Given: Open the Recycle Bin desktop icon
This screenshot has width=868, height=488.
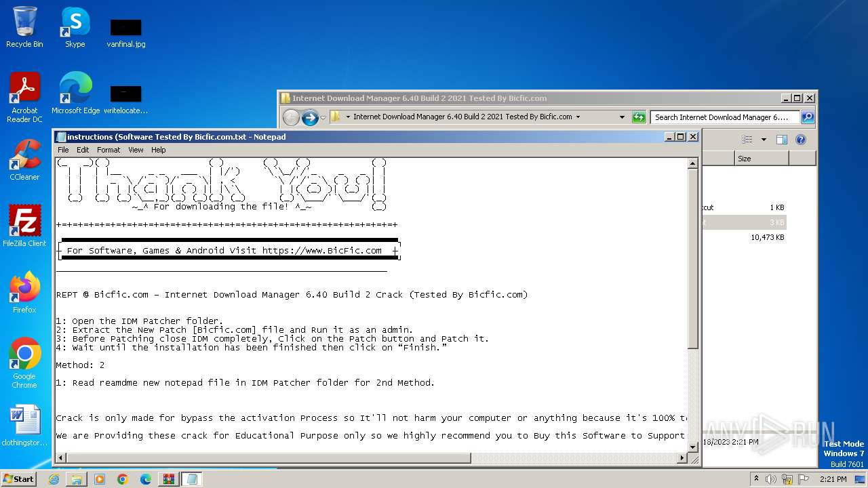Looking at the screenshot, I should (x=24, y=27).
